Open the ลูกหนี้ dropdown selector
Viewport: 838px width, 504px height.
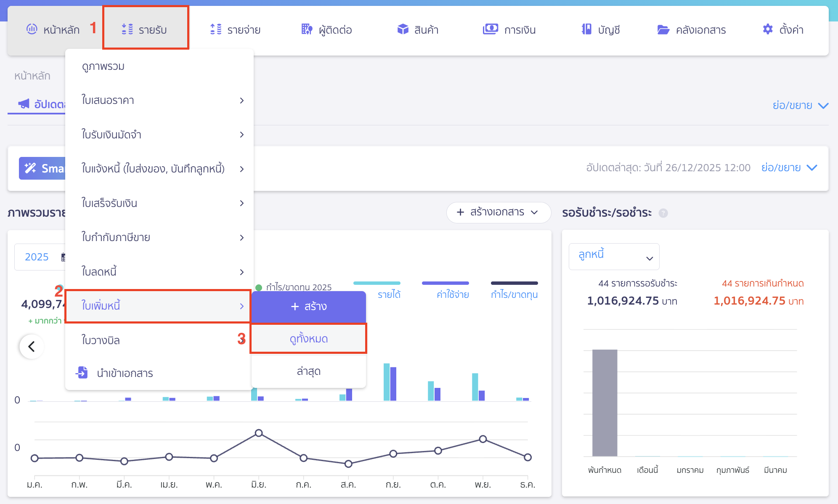(614, 256)
